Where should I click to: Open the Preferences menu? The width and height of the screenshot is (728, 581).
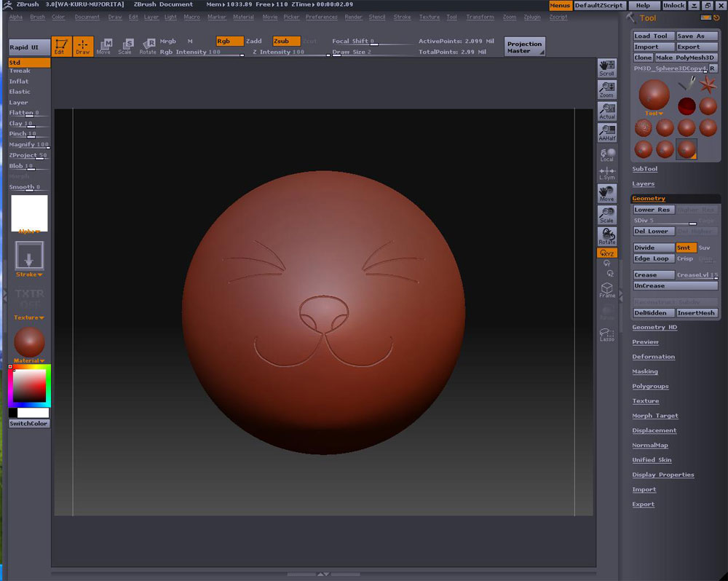point(321,17)
